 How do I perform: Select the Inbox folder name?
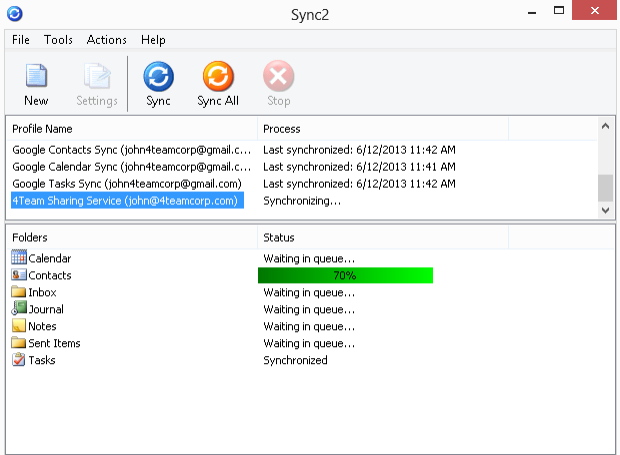coord(42,293)
